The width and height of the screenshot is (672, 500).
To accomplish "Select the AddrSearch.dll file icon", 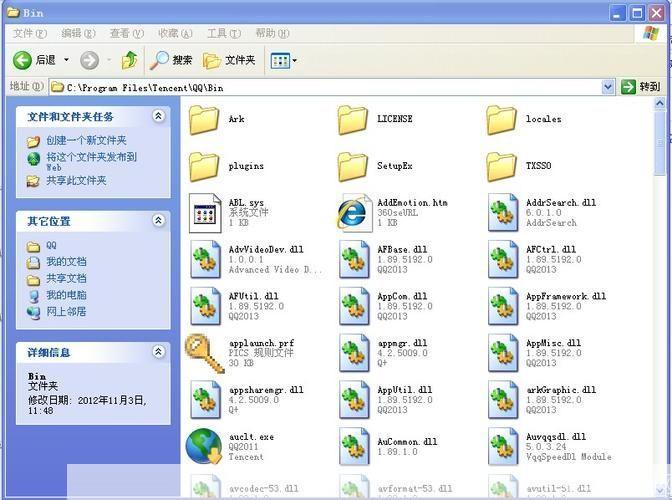I will click(x=502, y=213).
